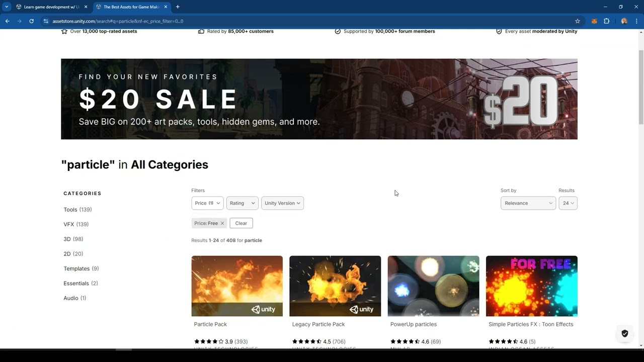Remove the Price: Free filter chip
Viewport: 644px width, 362px height.
(222, 223)
